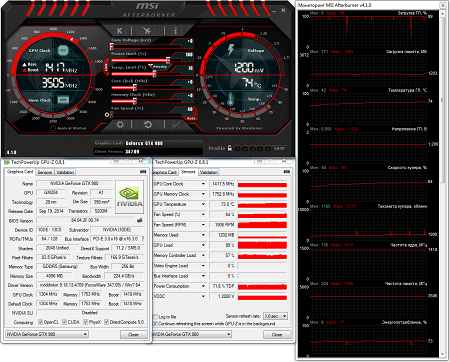
Task: Toggle the Auto fan speed button
Action: (191, 118)
